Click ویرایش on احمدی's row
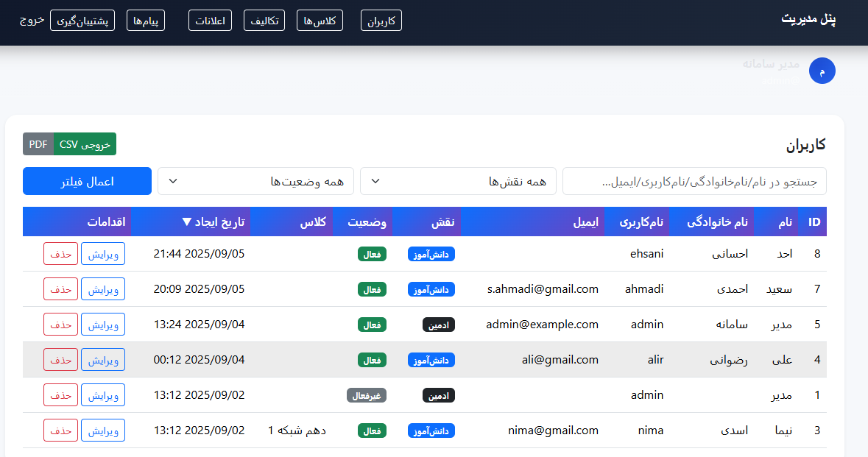Viewport: 868px width, 457px height. pyautogui.click(x=102, y=288)
